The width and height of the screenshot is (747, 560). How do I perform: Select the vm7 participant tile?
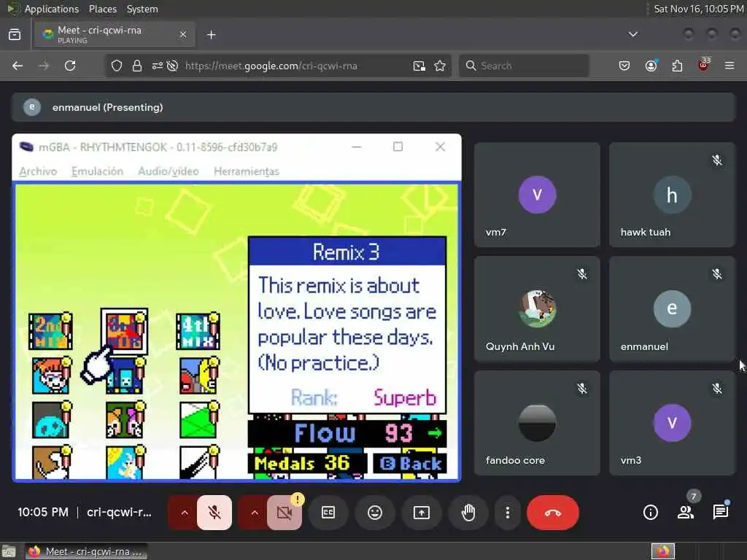coord(537,194)
